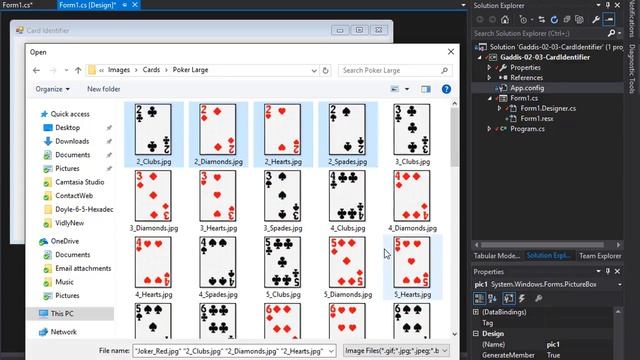
Task: Pin the Properties panel
Action: point(608,271)
